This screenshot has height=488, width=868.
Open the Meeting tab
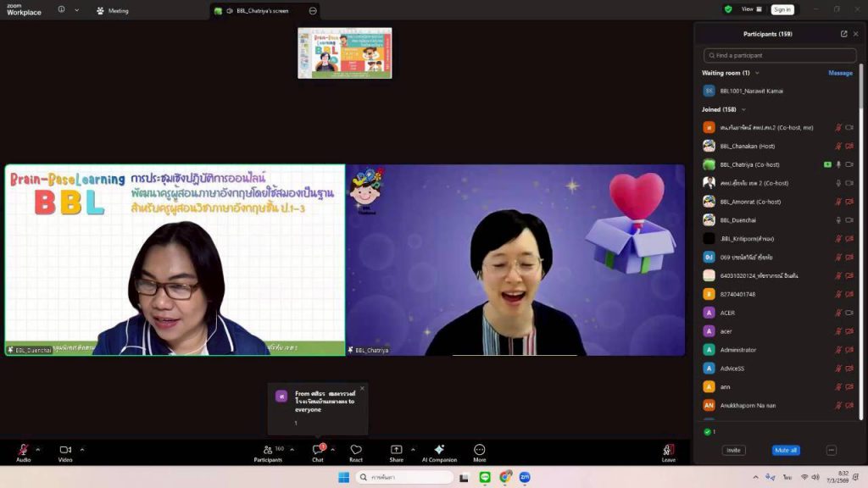112,11
